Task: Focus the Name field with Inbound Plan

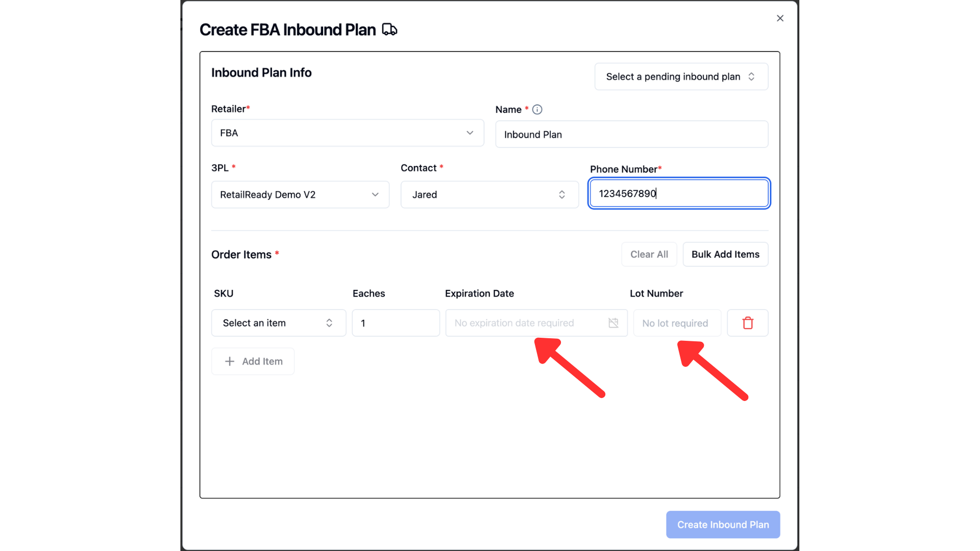Action: tap(631, 134)
